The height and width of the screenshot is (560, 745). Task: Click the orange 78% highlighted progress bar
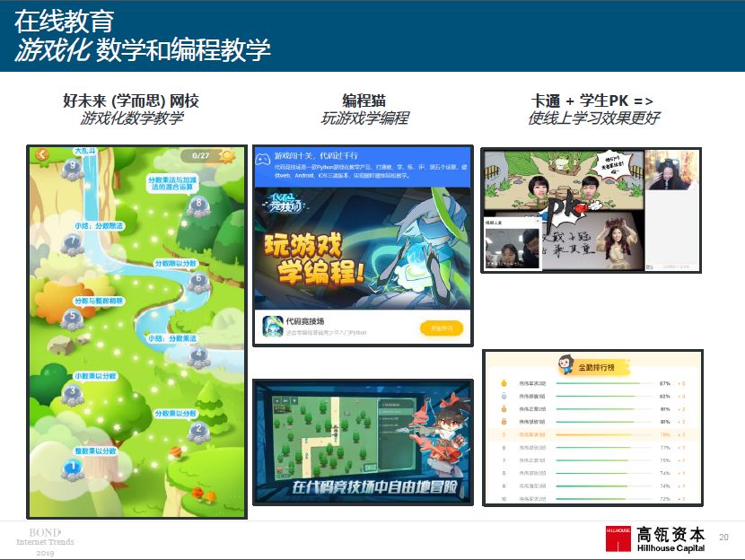[x=604, y=434]
